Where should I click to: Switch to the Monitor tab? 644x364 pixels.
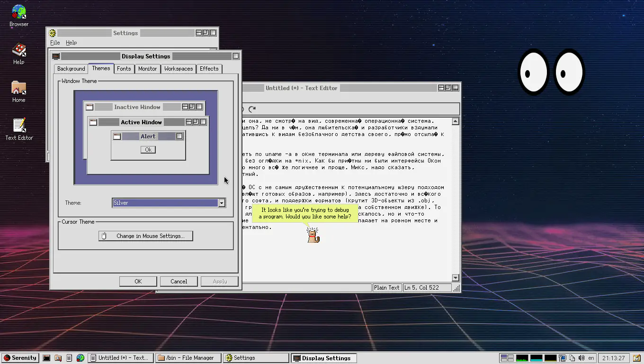click(x=147, y=69)
